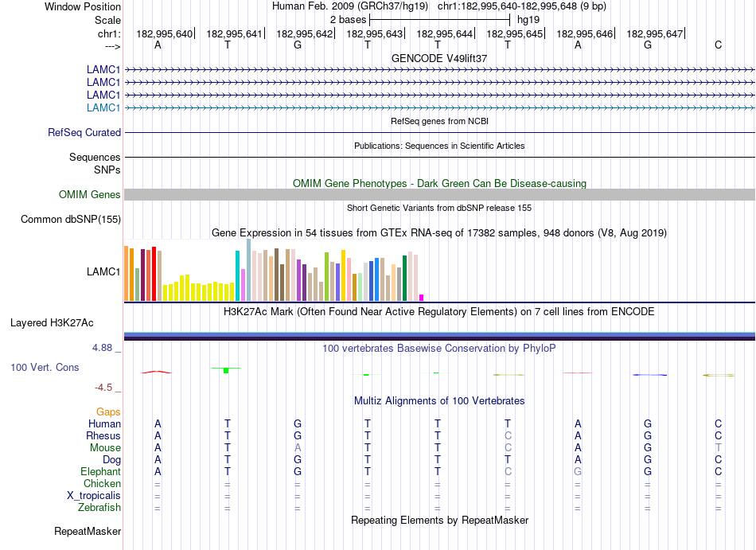The width and height of the screenshot is (756, 550).
Task: Open the RefSeq Curated track label
Action: pos(84,133)
